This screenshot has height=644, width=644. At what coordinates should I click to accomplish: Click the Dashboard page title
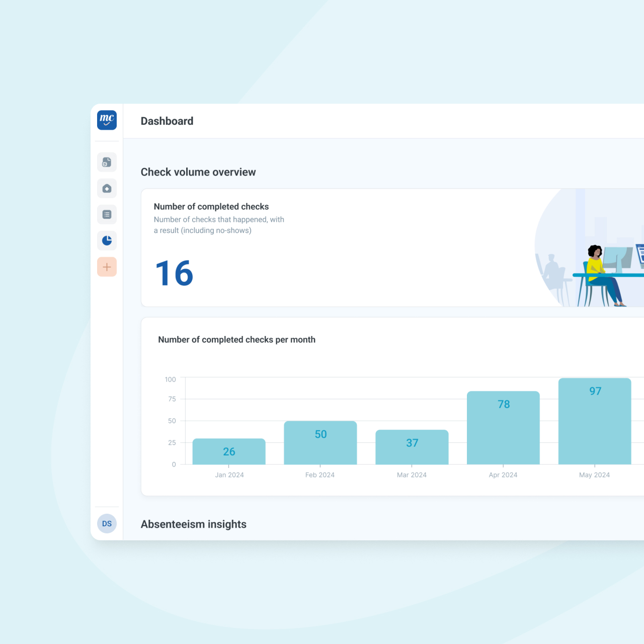(167, 121)
